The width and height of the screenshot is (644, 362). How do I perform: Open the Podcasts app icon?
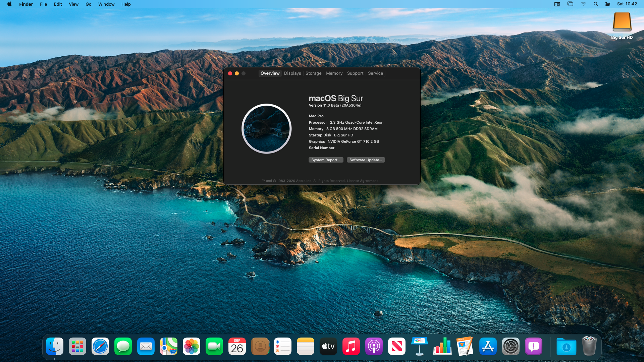[374, 346]
